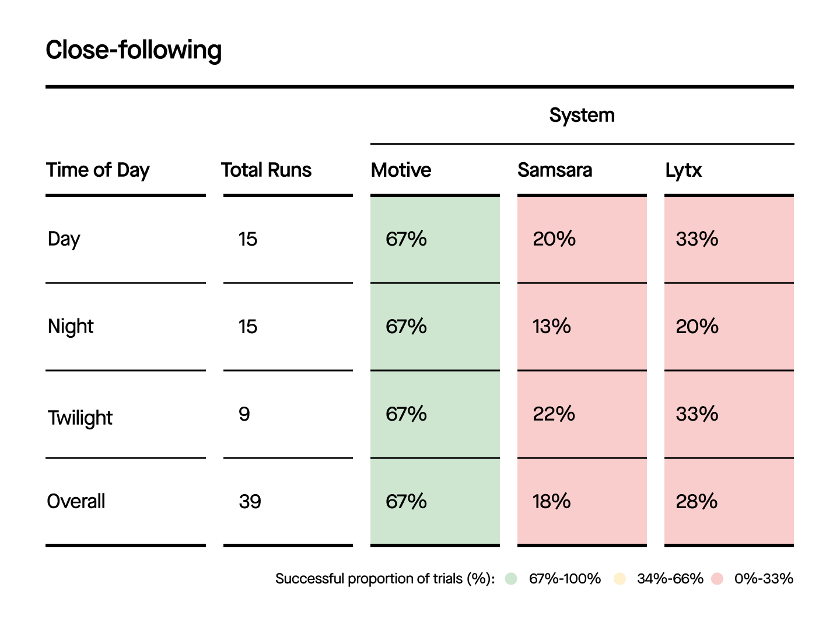Click Motive's 67% Overall cell

435,502
